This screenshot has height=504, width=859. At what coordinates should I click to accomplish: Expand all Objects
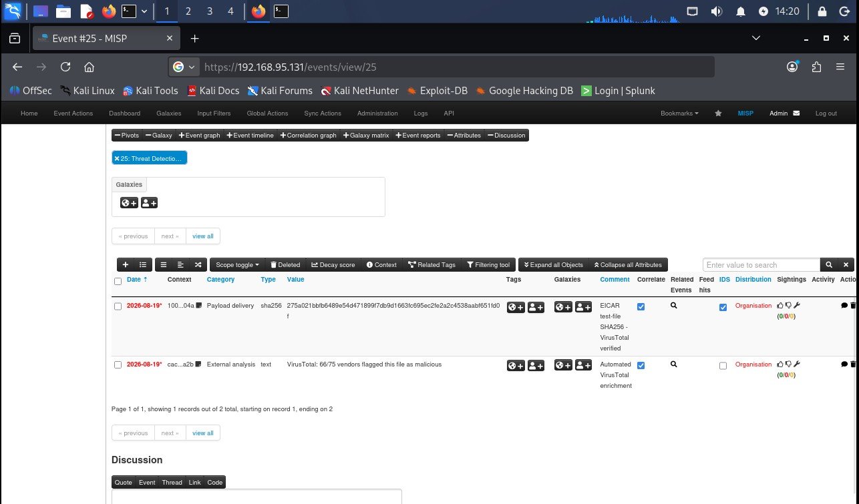tap(554, 264)
